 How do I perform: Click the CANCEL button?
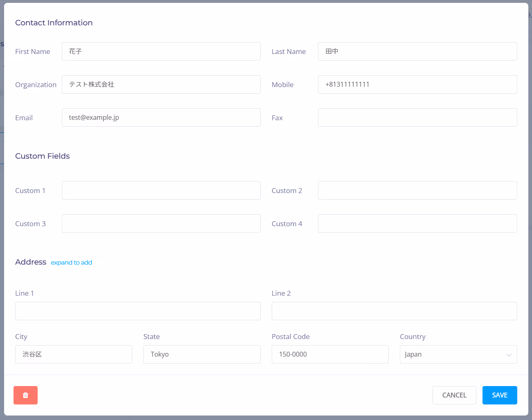[454, 395]
